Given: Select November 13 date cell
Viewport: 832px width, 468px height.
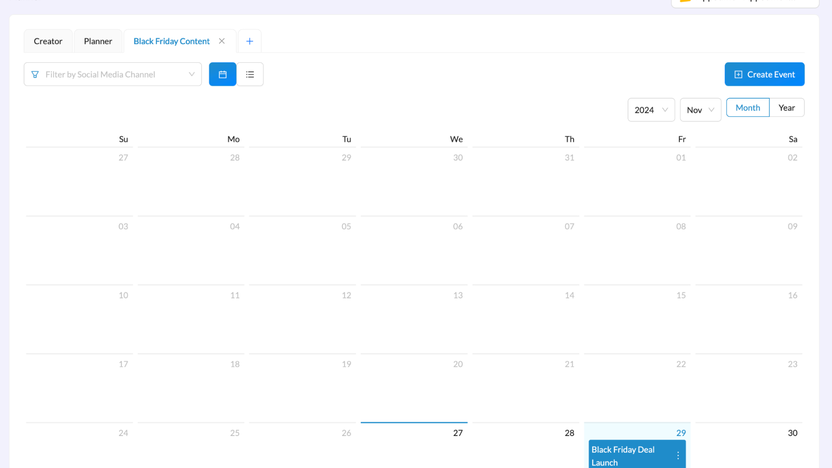Looking at the screenshot, I should pyautogui.click(x=414, y=319).
